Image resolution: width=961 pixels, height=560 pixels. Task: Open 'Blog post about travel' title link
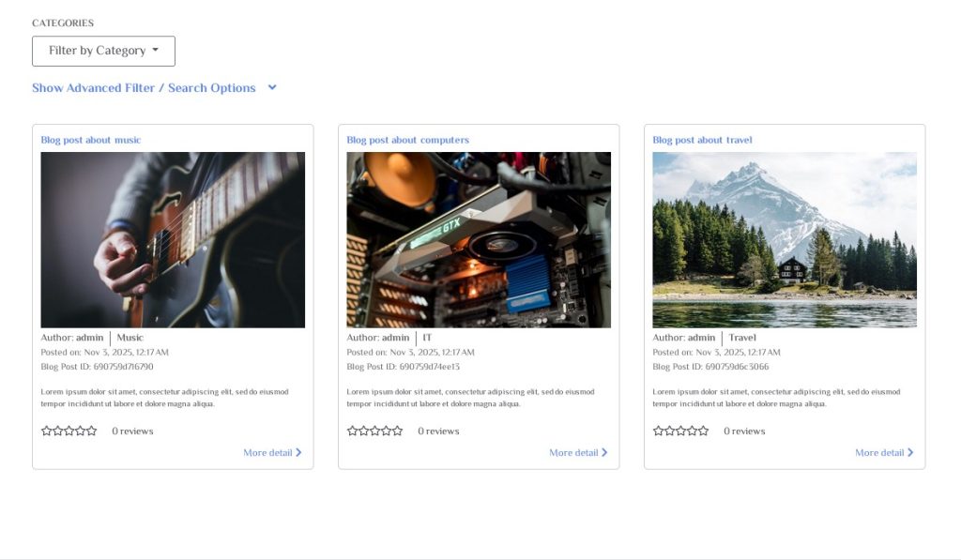[702, 140]
